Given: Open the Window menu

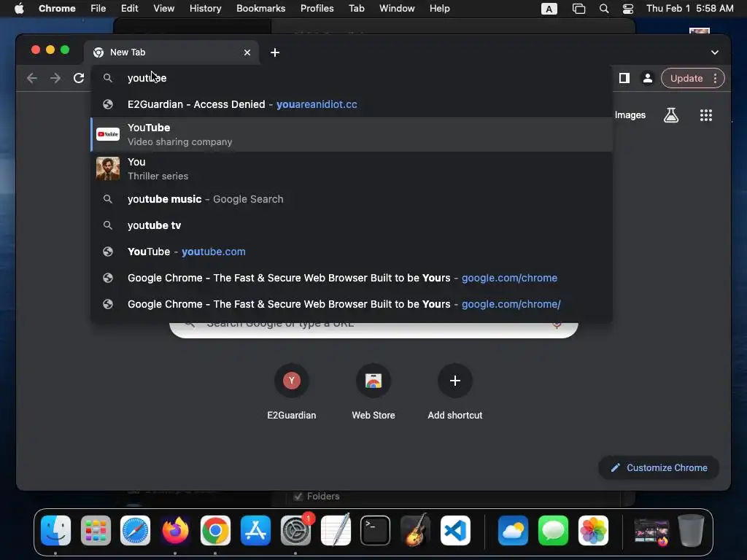Looking at the screenshot, I should coord(397,8).
